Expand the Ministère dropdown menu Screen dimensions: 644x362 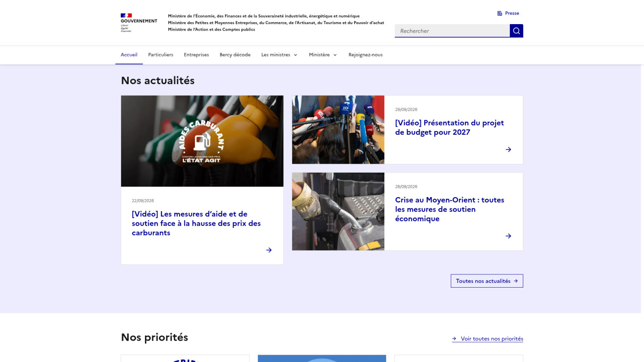pos(323,55)
